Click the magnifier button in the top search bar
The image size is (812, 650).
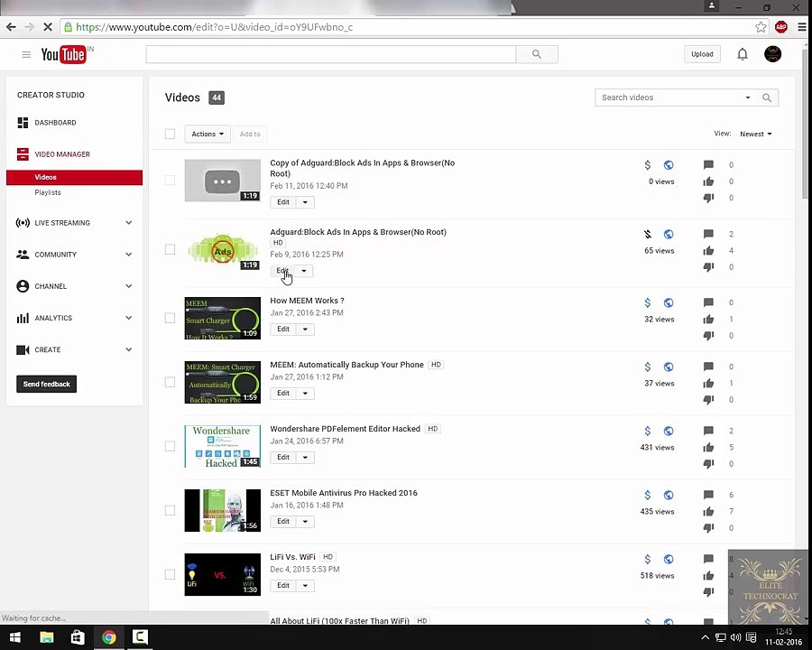point(537,54)
